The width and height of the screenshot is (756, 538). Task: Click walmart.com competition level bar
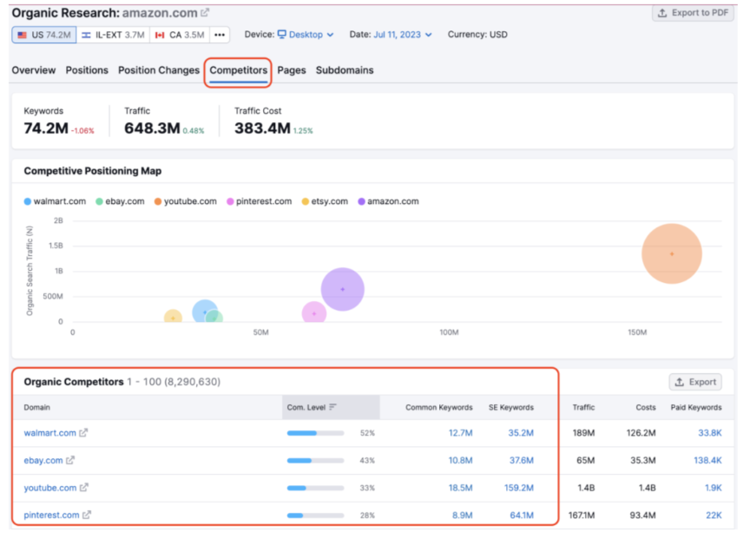[x=315, y=433]
